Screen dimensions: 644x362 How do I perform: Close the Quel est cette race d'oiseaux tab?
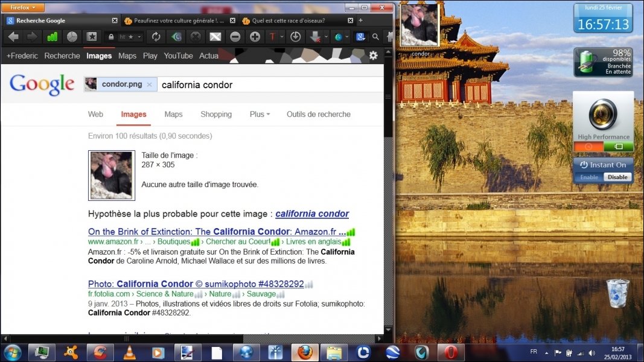coord(350,21)
